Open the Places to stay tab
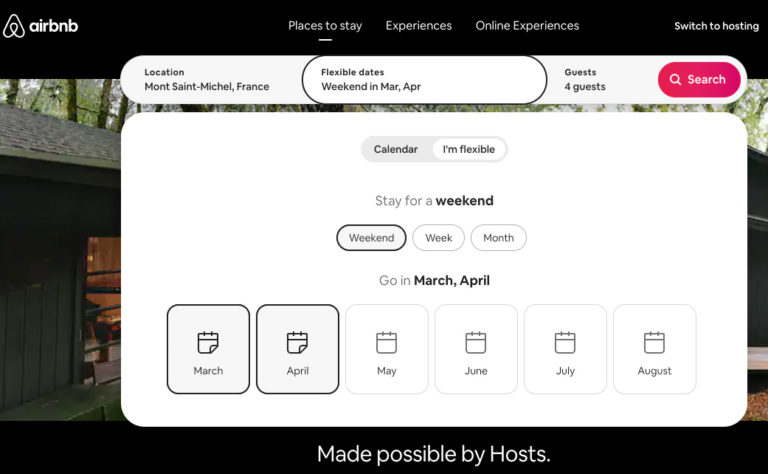Screen dimensions: 768x474 tap(325, 25)
